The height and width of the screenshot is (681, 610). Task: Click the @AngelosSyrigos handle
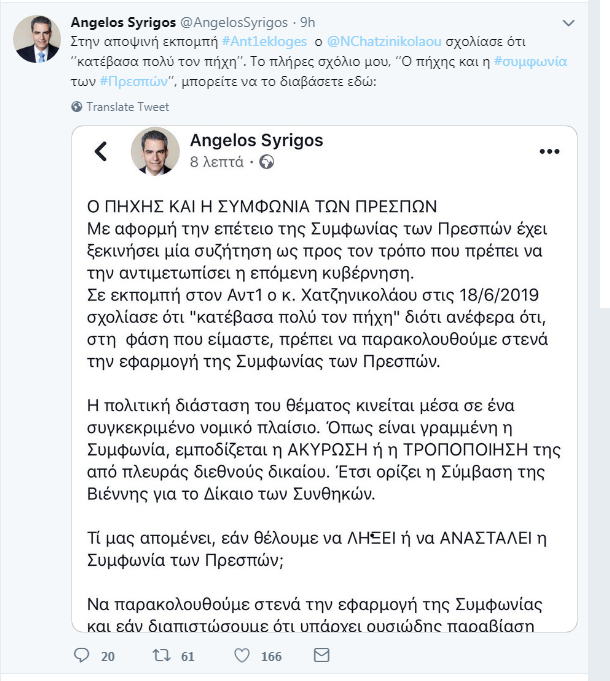[x=234, y=22]
